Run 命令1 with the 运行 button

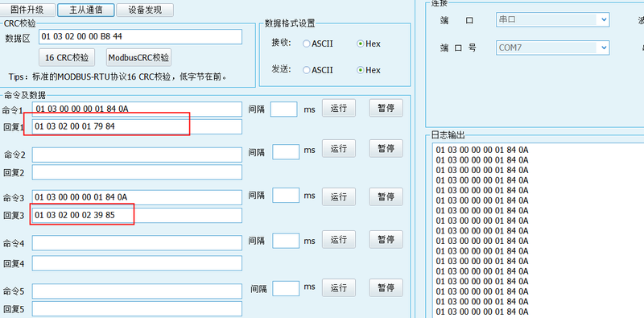click(339, 108)
